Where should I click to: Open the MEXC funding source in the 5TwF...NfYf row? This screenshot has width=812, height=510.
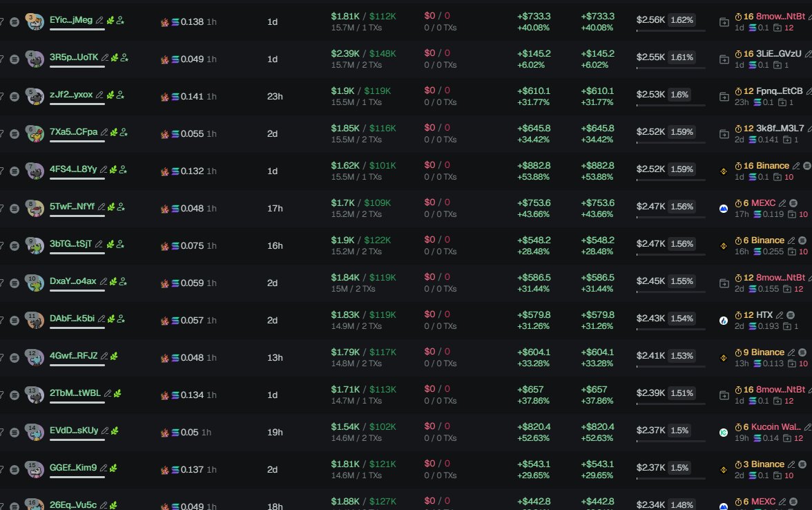click(x=764, y=202)
